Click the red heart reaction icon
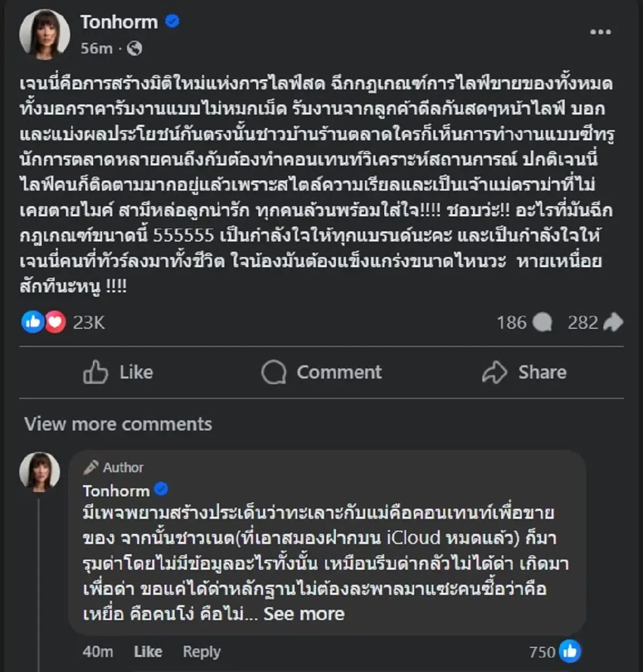 point(55,322)
